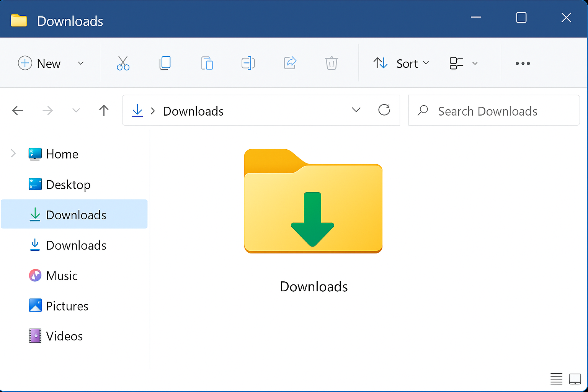Open the See more ellipsis menu

(x=523, y=64)
